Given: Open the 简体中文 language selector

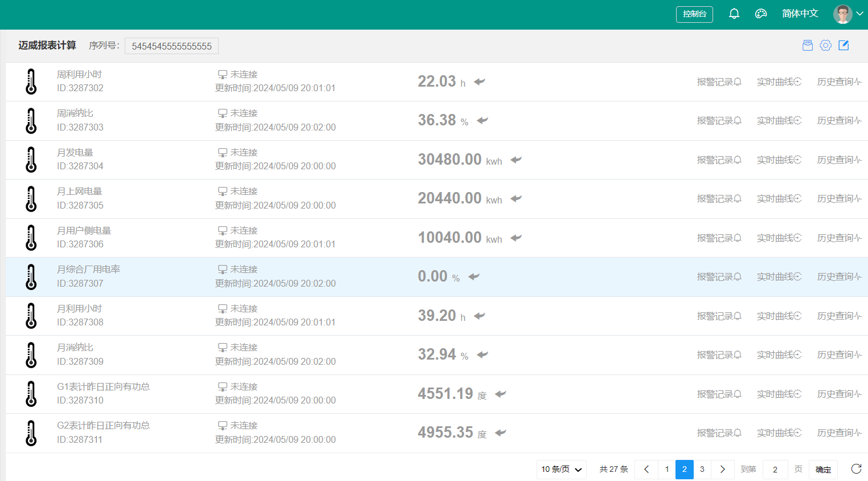Looking at the screenshot, I should pyautogui.click(x=800, y=14).
